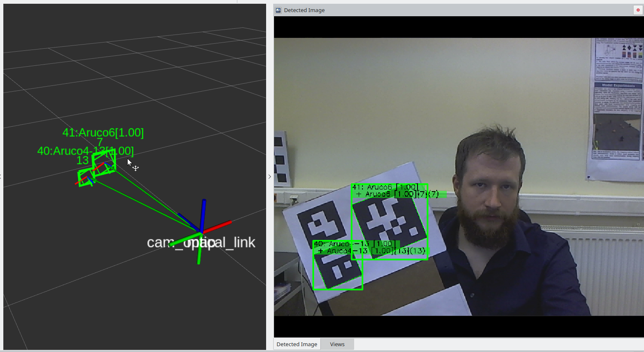
Task: Click the 41:Aruco6 label in 3D view
Action: (x=103, y=132)
